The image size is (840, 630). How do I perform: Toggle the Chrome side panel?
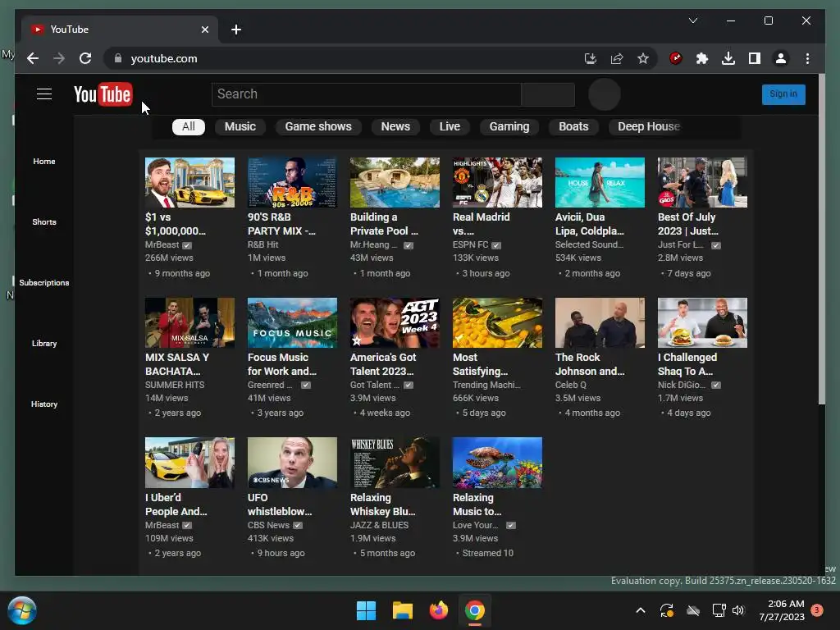coord(755,58)
